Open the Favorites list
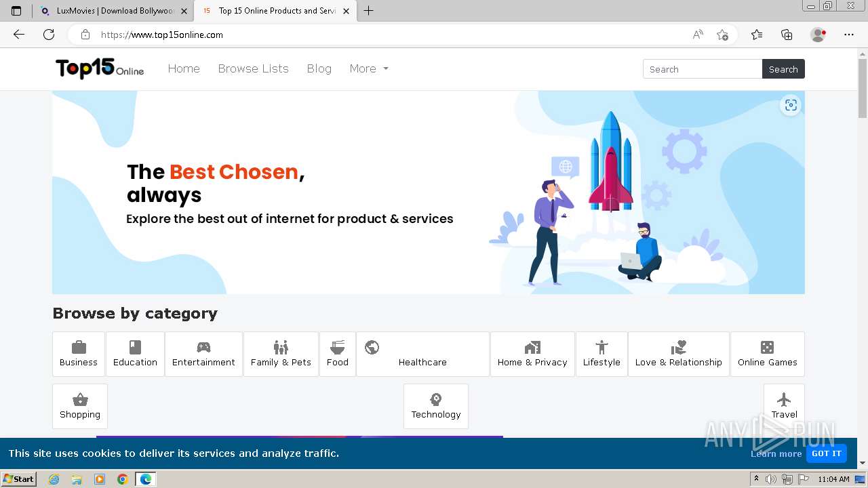The height and width of the screenshot is (488, 868). [757, 35]
